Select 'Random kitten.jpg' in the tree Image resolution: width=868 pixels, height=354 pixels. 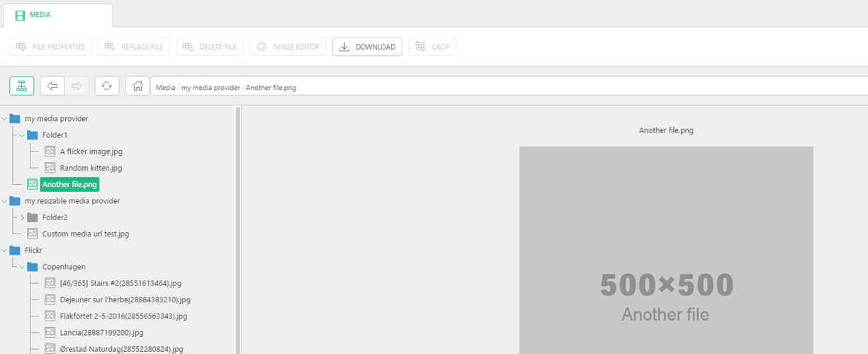pos(91,168)
